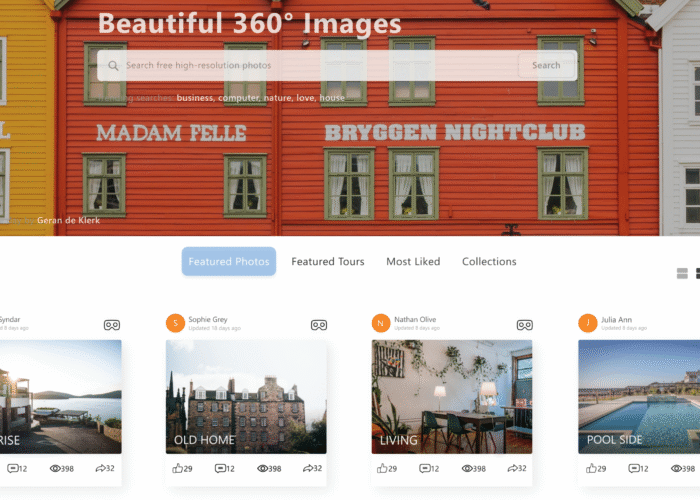This screenshot has width=700, height=500.
Task: Open VR view on Sophie Grey's photo
Action: pyautogui.click(x=319, y=325)
